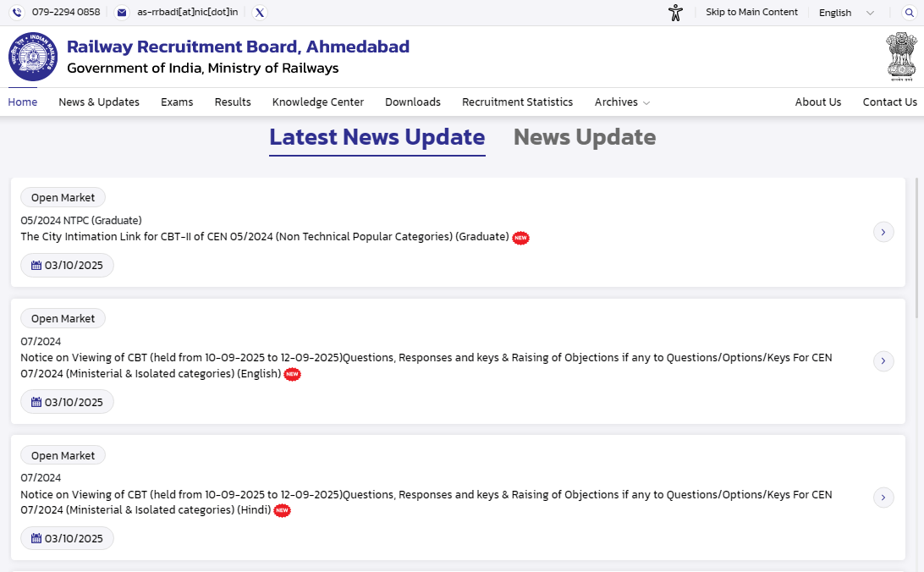Click the phone icon in top bar
This screenshot has height=572, width=924.
tap(16, 13)
